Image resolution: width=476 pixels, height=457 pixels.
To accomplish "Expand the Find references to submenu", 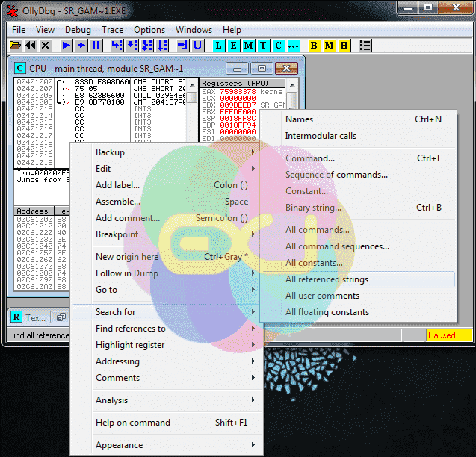I will pyautogui.click(x=167, y=329).
